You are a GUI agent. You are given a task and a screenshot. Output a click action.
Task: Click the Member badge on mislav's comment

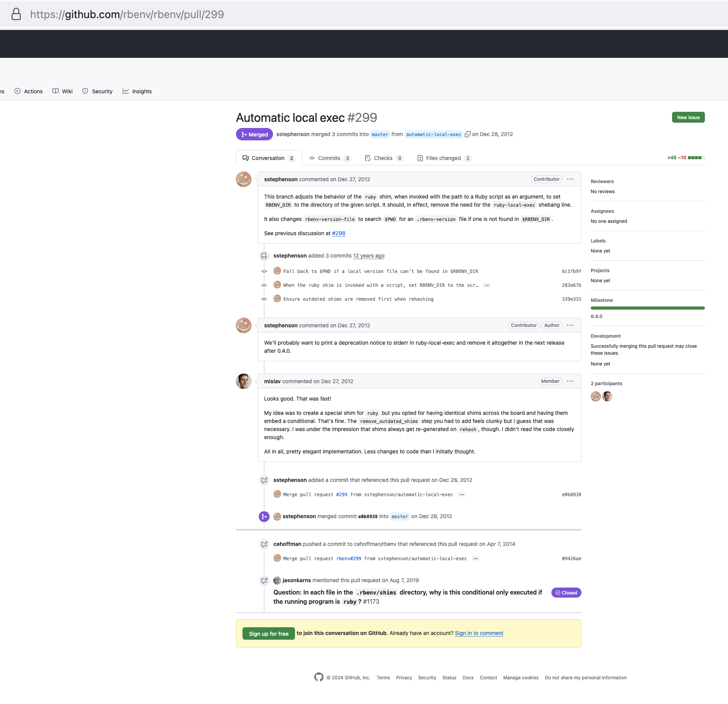click(x=550, y=381)
